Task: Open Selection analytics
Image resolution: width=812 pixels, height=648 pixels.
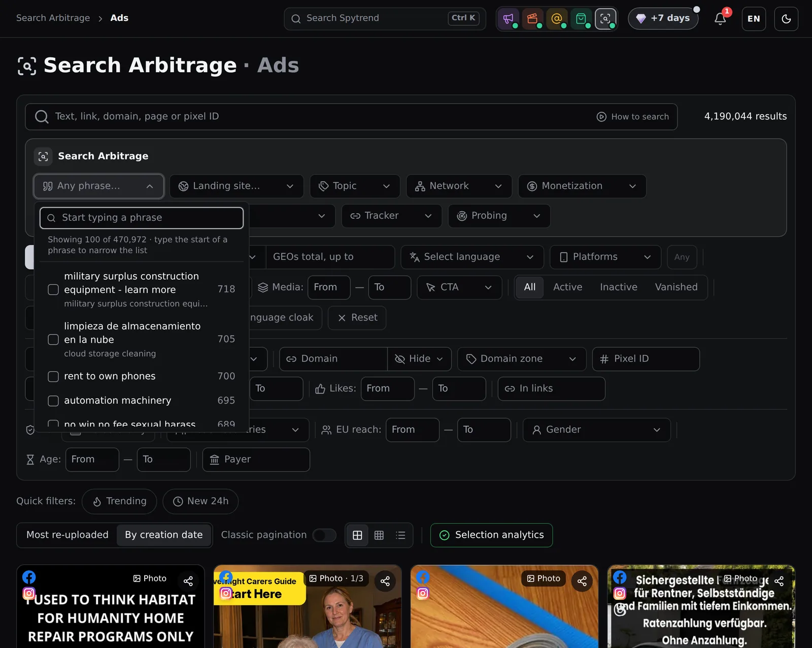Action: (491, 535)
